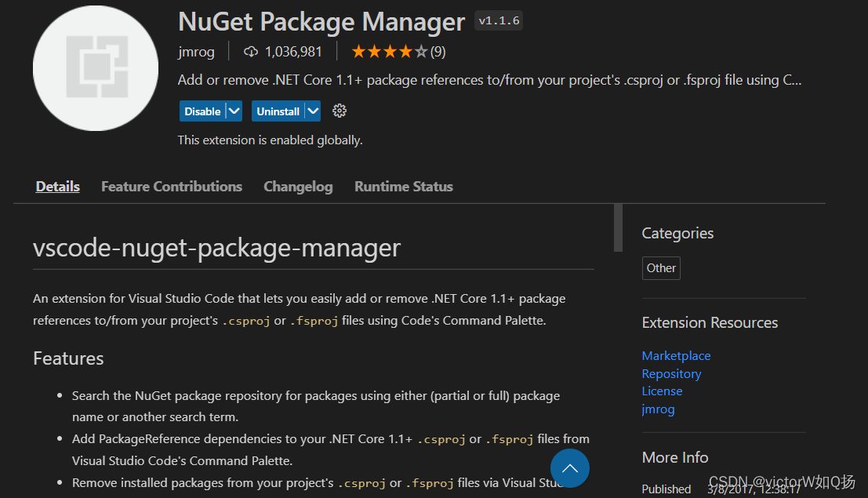Screen dimensions: 868x498
Task: Switch to the Details tab
Action: 57,187
